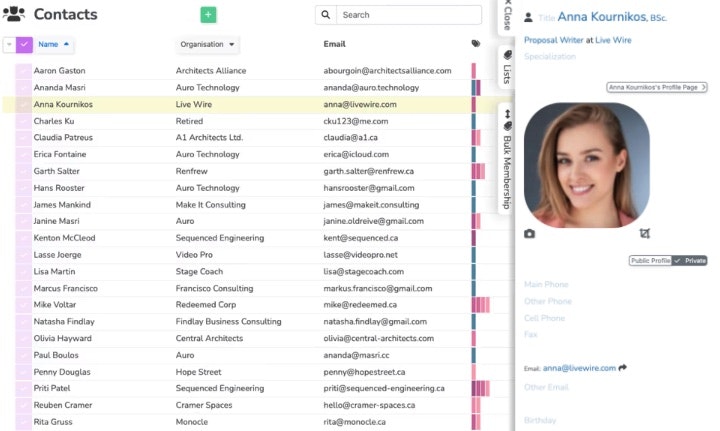720x431 pixels.
Task: Click the Live Wire organisation link in profile
Action: pos(613,40)
